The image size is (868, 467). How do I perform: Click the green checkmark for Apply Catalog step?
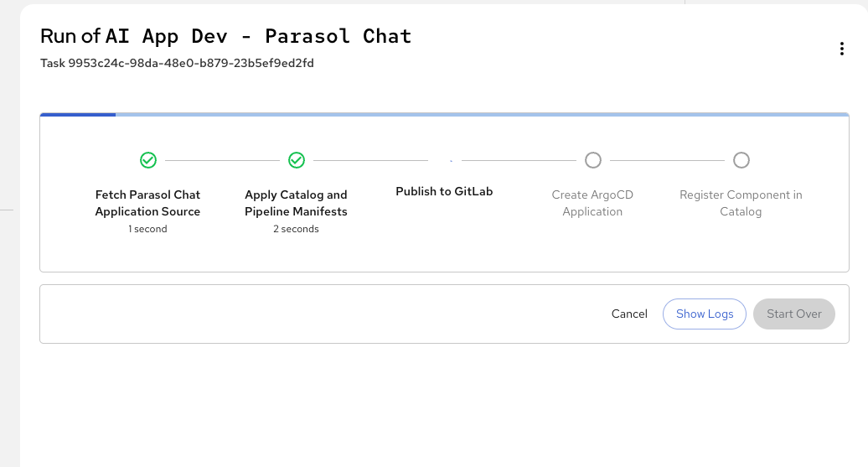tap(296, 160)
